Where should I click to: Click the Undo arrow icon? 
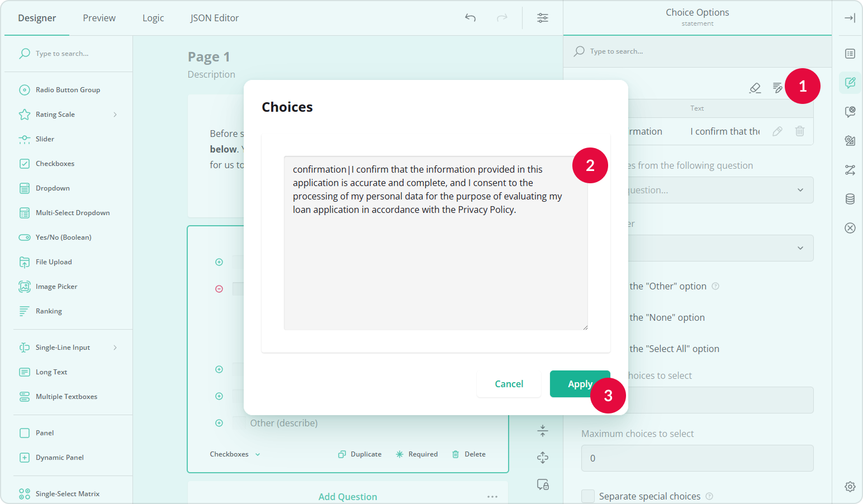470,18
